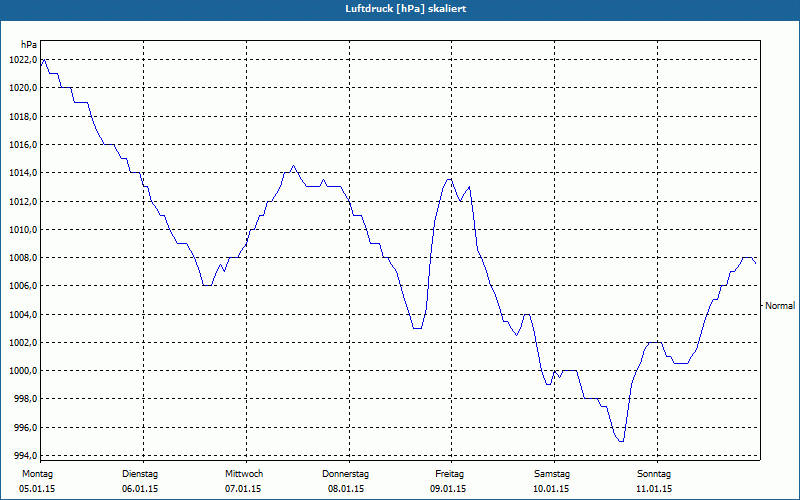
Task: Click the date 08.01.15
Action: (x=346, y=489)
